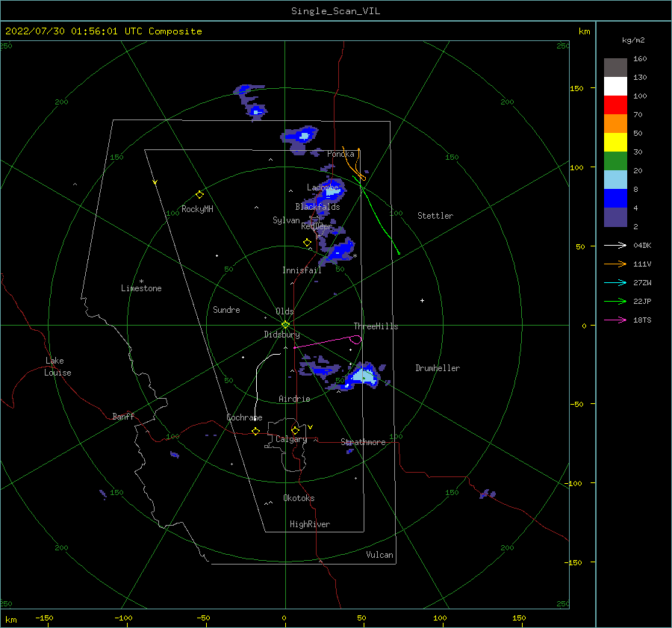Click the Blackfalds label
This screenshot has height=628, width=672.
click(317, 207)
